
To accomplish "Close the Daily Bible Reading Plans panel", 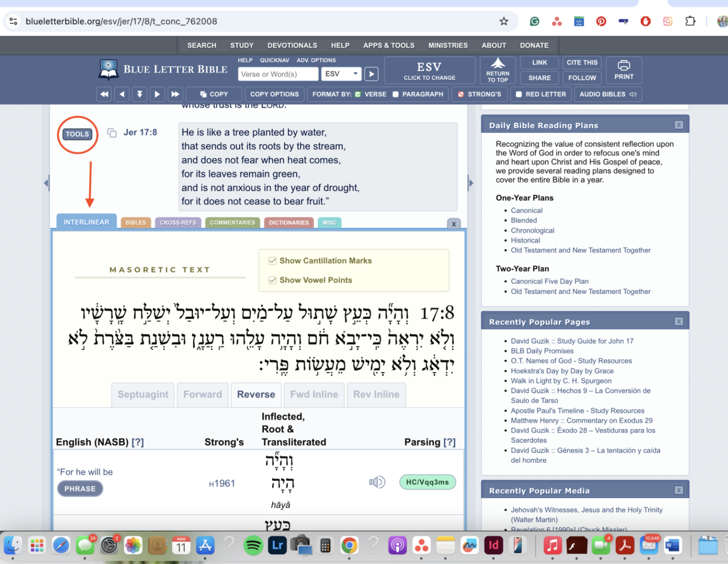I will pos(679,125).
